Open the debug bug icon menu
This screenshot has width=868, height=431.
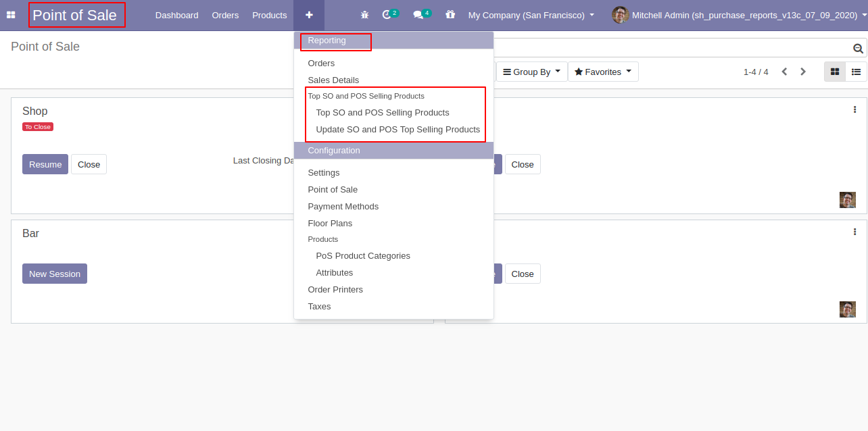coord(365,15)
